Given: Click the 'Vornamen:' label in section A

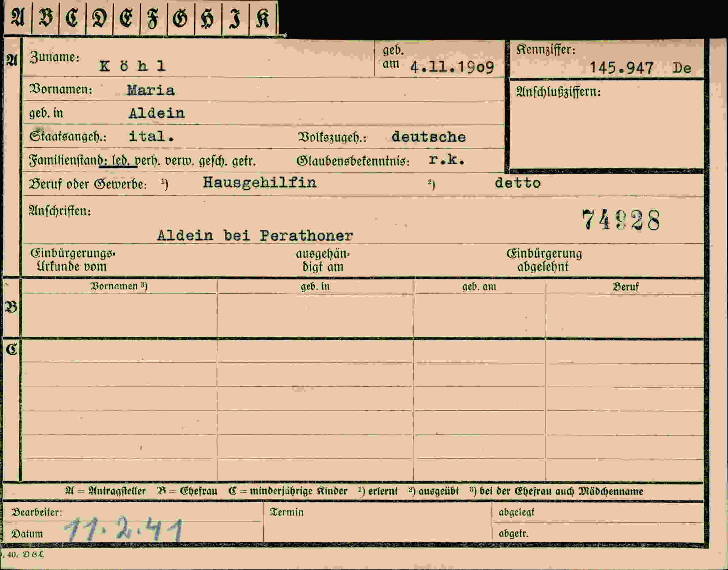Looking at the screenshot, I should coord(61,89).
